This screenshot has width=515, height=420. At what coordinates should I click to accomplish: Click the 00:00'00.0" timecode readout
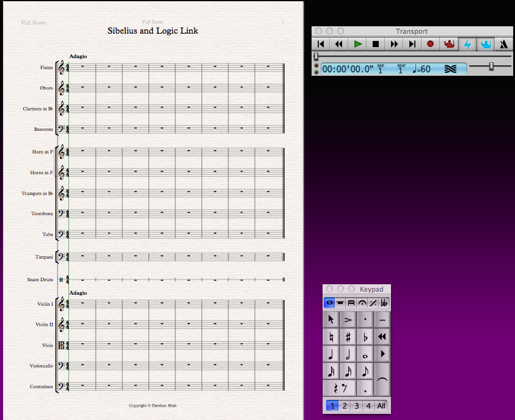point(348,69)
